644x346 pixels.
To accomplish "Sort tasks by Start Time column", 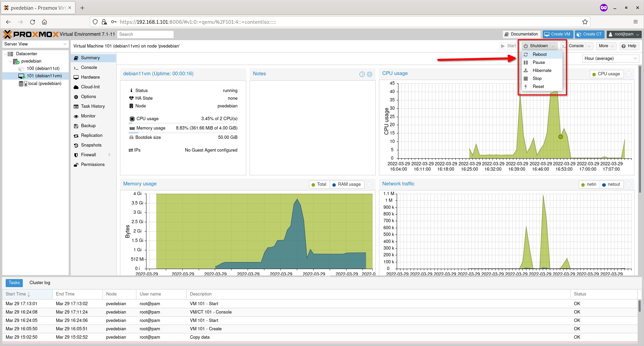I will (x=27, y=294).
